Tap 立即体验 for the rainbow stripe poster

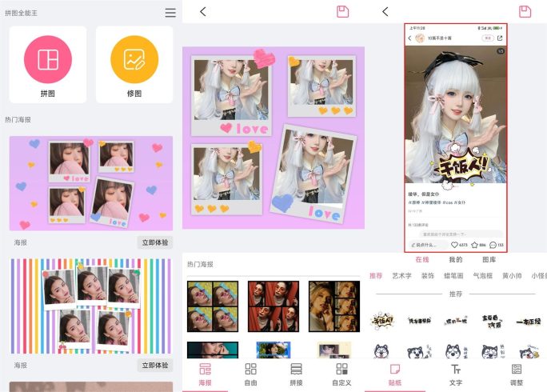click(x=155, y=365)
